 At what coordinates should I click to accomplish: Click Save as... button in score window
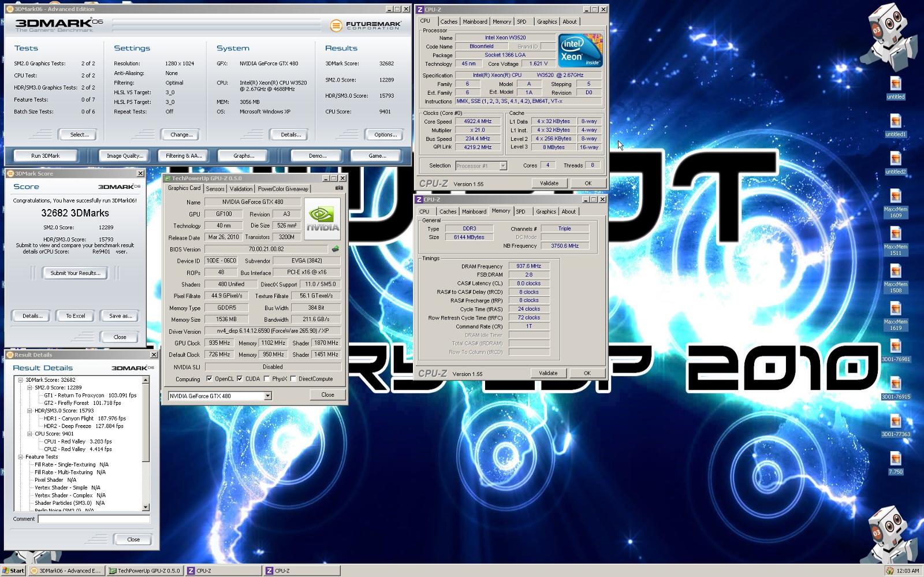[x=120, y=316]
